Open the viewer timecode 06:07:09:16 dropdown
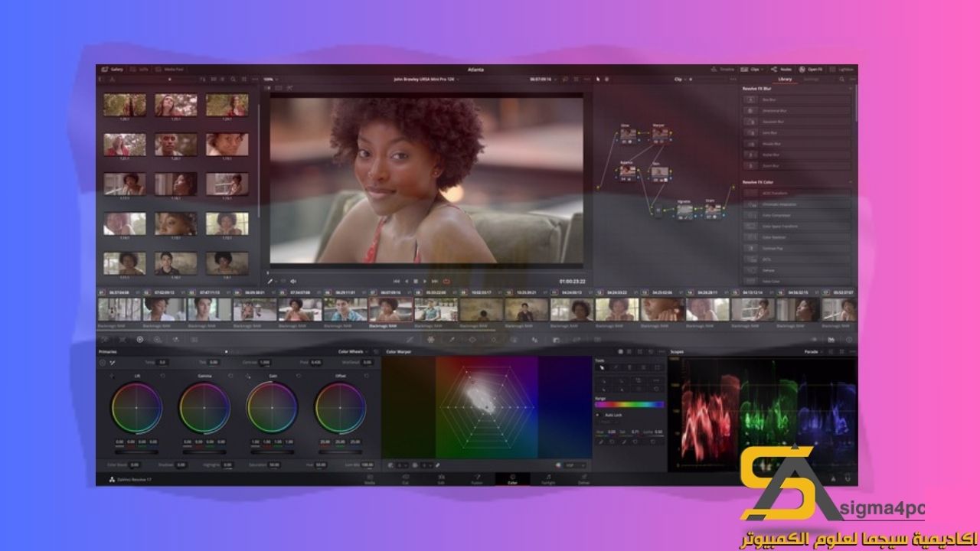This screenshot has width=980, height=551. click(542, 79)
